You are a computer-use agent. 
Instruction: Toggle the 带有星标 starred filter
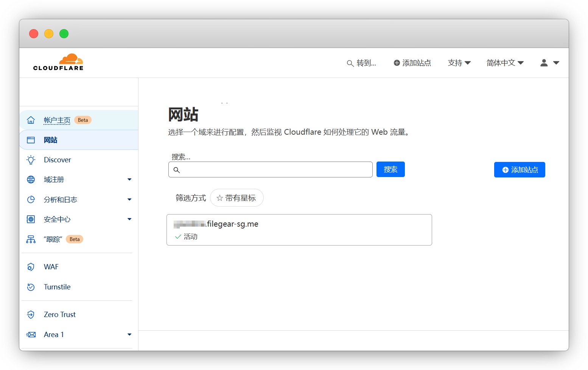pos(236,198)
